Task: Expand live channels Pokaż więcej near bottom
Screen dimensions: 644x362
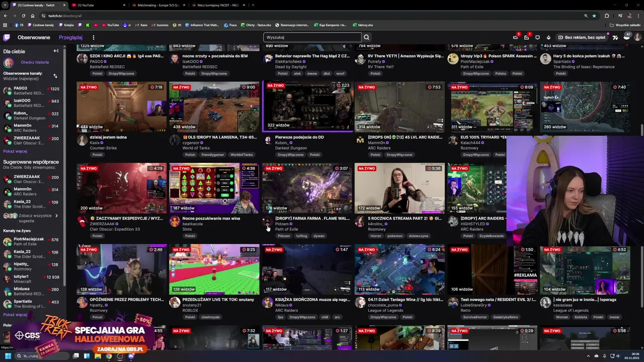Action: [15, 315]
